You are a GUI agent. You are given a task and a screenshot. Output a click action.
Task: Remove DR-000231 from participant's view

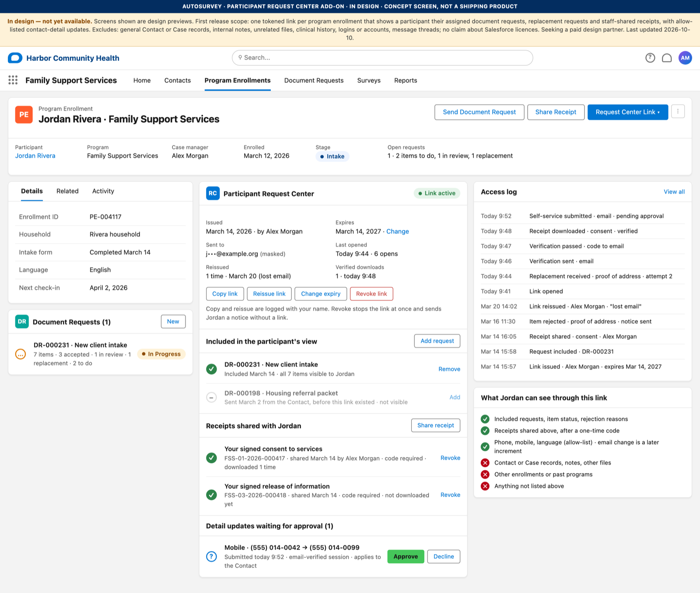449,369
